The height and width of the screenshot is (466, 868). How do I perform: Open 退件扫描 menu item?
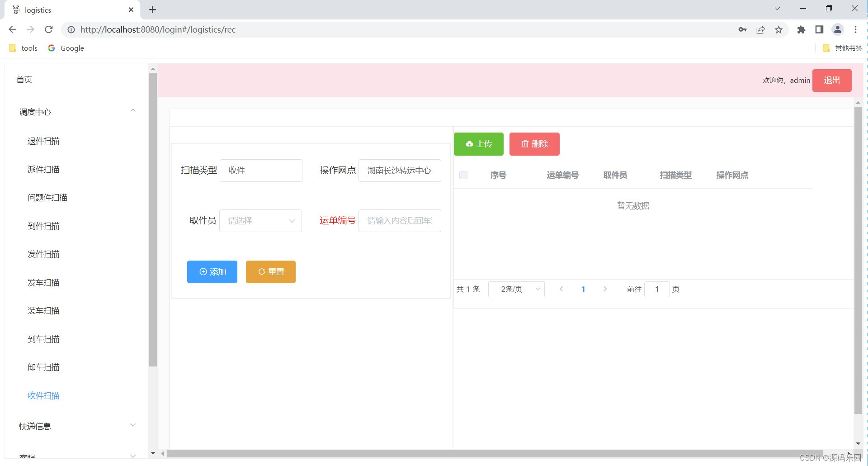pos(43,141)
